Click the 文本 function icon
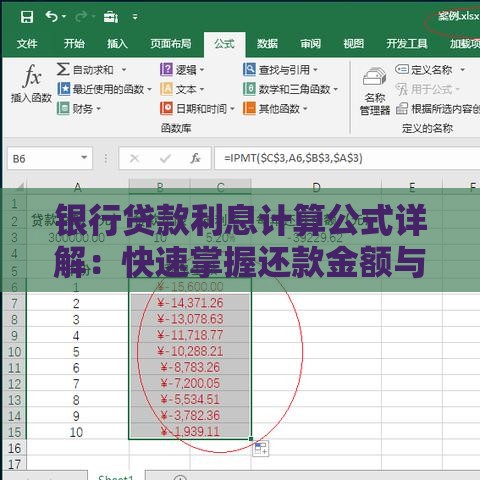480x480 pixels. pyautogui.click(x=166, y=89)
